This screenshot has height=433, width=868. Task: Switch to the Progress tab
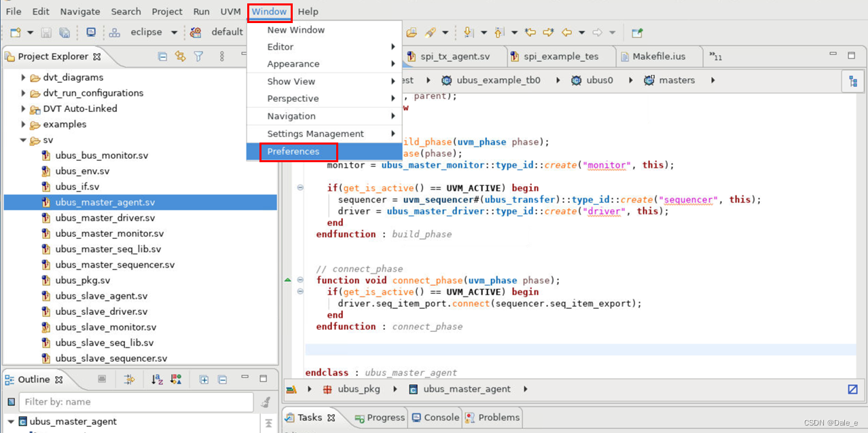click(379, 417)
